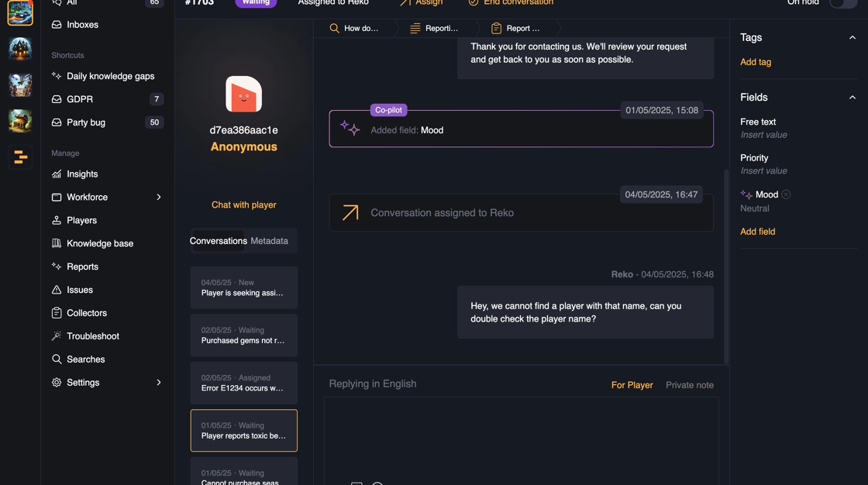Select the dragon game thumbnail
This screenshot has width=868, height=485.
[x=20, y=121]
